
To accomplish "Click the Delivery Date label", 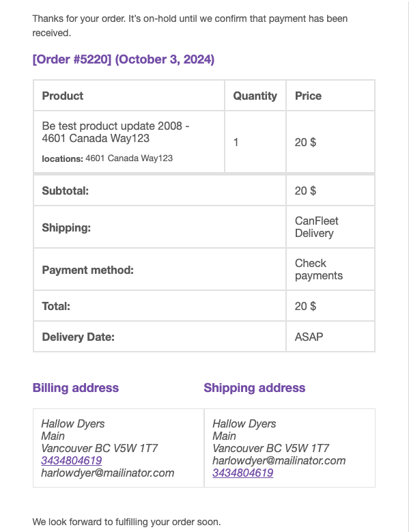I will point(79,337).
